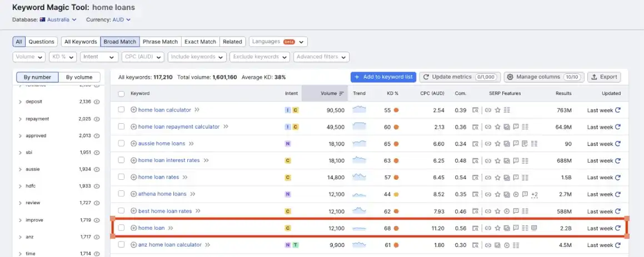Toggle eye icon for sbi group
The width and height of the screenshot is (644, 257).
tap(97, 153)
